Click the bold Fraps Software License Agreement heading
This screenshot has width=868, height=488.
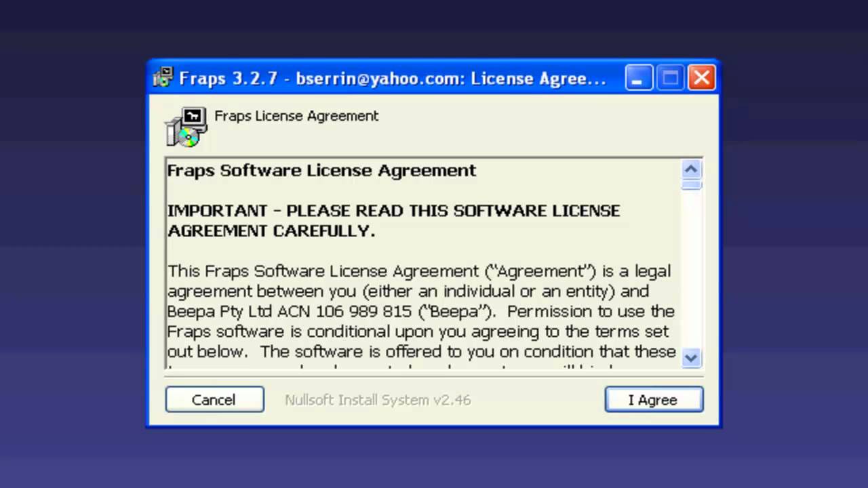[x=321, y=171]
